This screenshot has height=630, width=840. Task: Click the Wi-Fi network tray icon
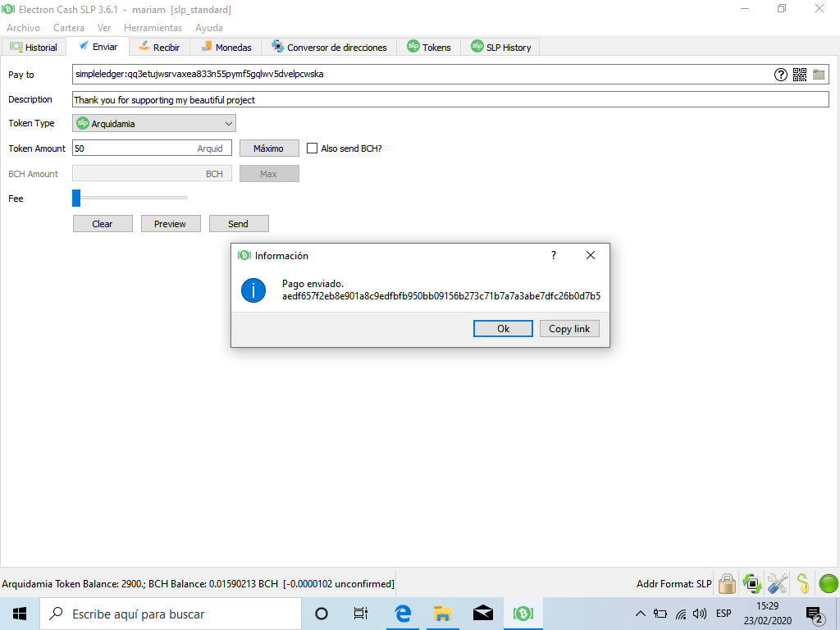[x=681, y=614]
